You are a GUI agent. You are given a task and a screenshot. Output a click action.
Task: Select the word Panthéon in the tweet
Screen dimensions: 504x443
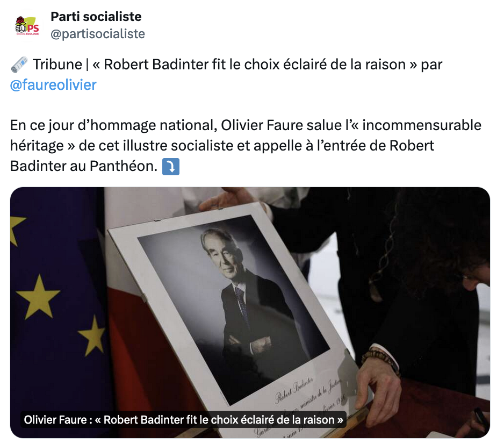124,166
